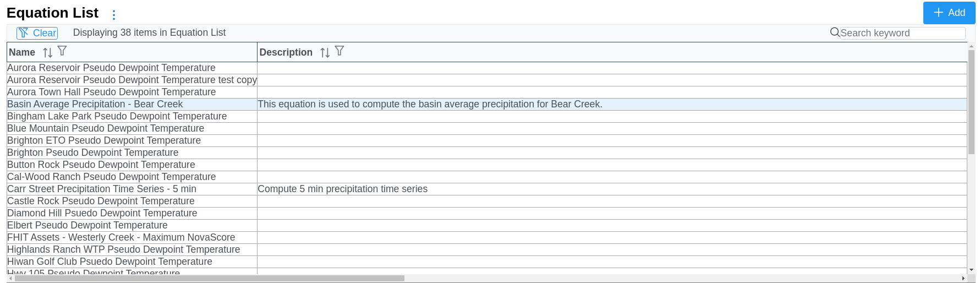Click the Compute 5 min precipitation description cell

tap(612, 189)
